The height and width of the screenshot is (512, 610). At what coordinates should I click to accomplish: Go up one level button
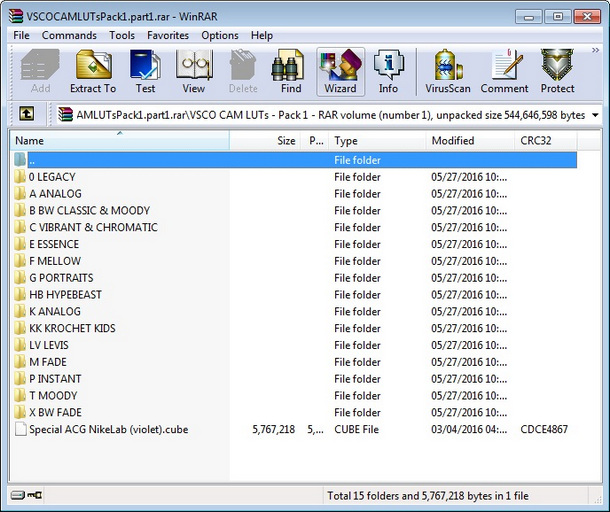coord(26,114)
